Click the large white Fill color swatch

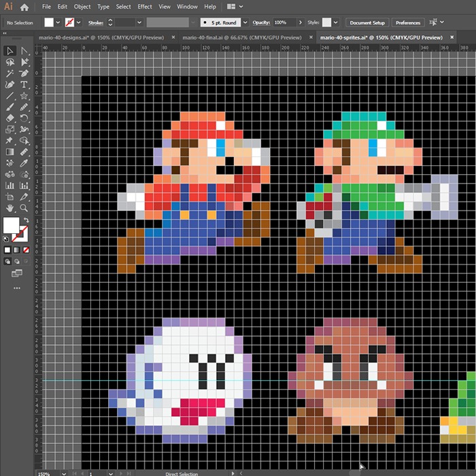point(11,226)
